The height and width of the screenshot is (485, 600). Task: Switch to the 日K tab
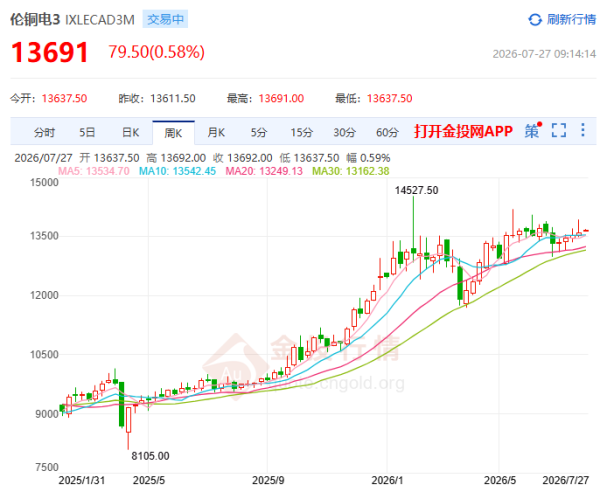(x=130, y=132)
